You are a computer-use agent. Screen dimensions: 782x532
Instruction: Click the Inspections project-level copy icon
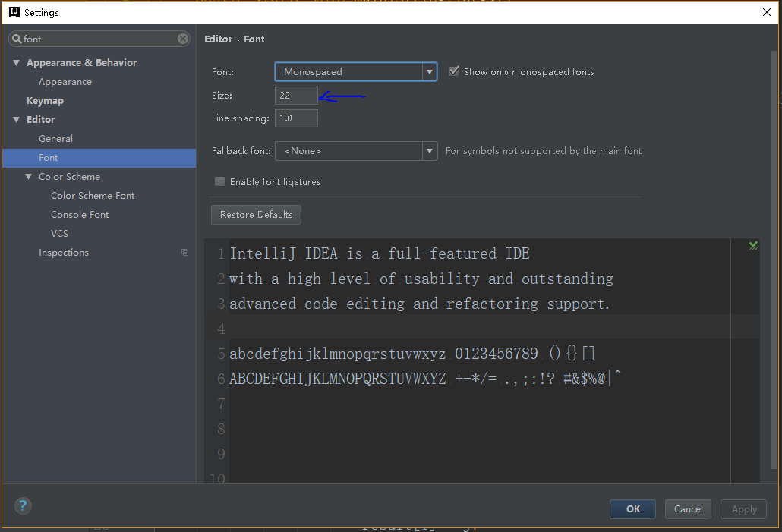point(184,253)
